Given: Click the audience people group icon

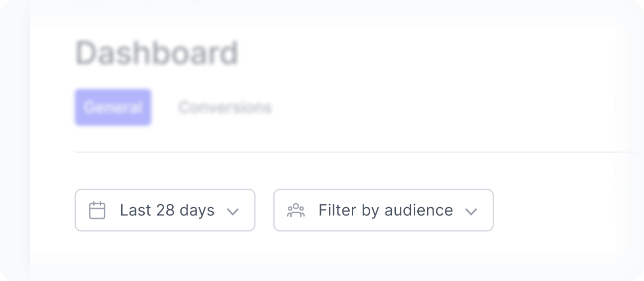Looking at the screenshot, I should (296, 211).
